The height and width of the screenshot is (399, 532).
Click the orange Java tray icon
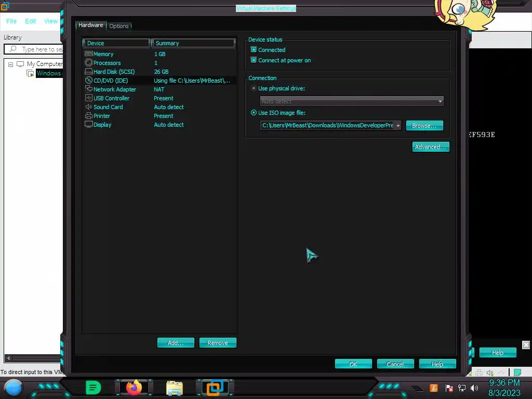434,388
